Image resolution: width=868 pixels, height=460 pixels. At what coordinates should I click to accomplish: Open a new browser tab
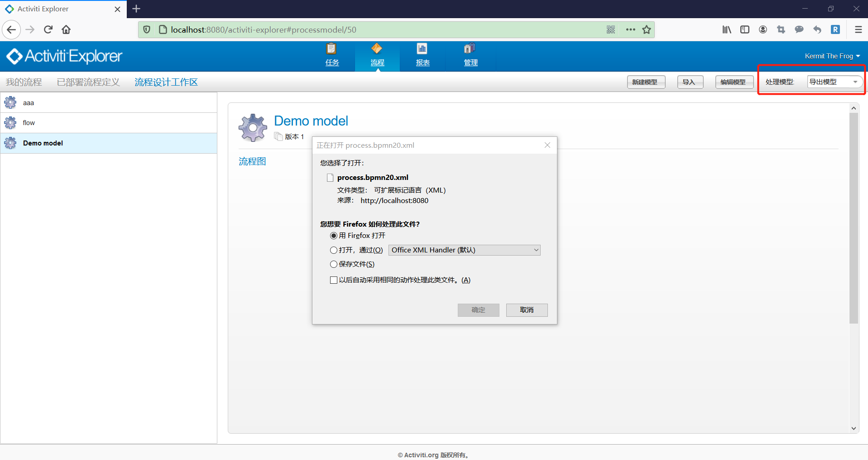[x=136, y=9]
